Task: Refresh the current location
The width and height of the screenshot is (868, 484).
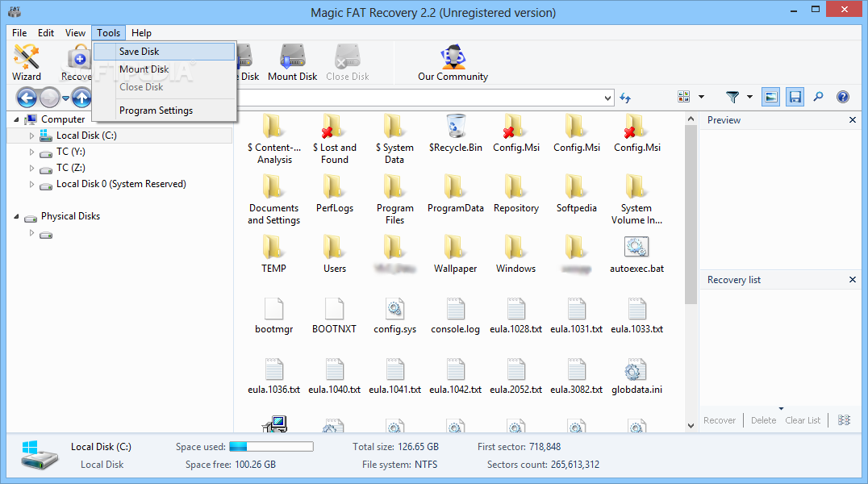Action: [x=625, y=98]
